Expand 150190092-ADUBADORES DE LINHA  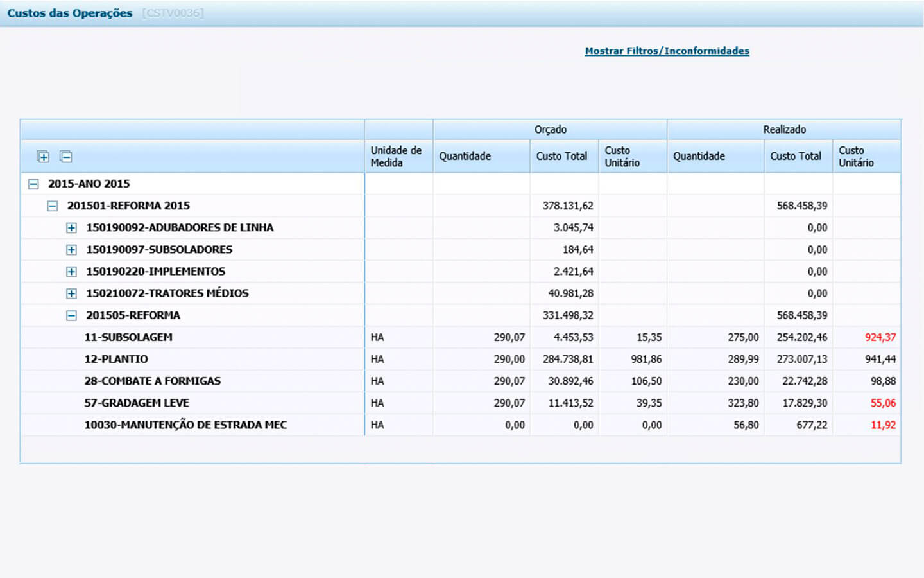71,228
